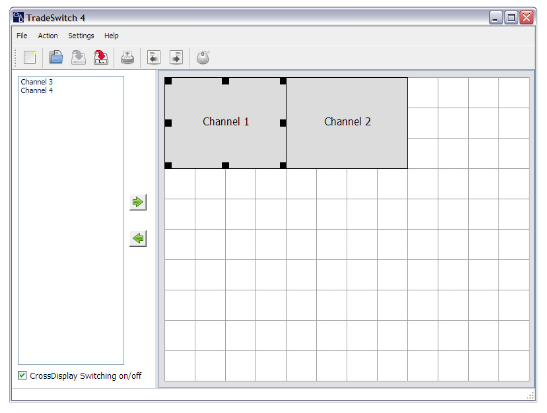
Task: Click the red-arrow Save As icon
Action: pos(101,58)
